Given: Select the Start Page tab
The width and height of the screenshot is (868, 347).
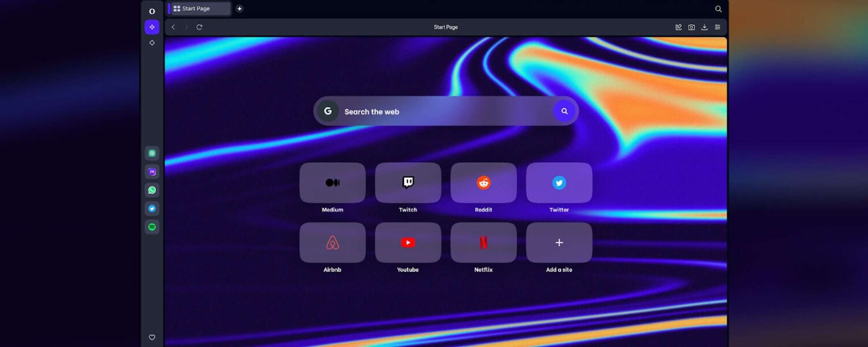Looking at the screenshot, I should pos(199,9).
